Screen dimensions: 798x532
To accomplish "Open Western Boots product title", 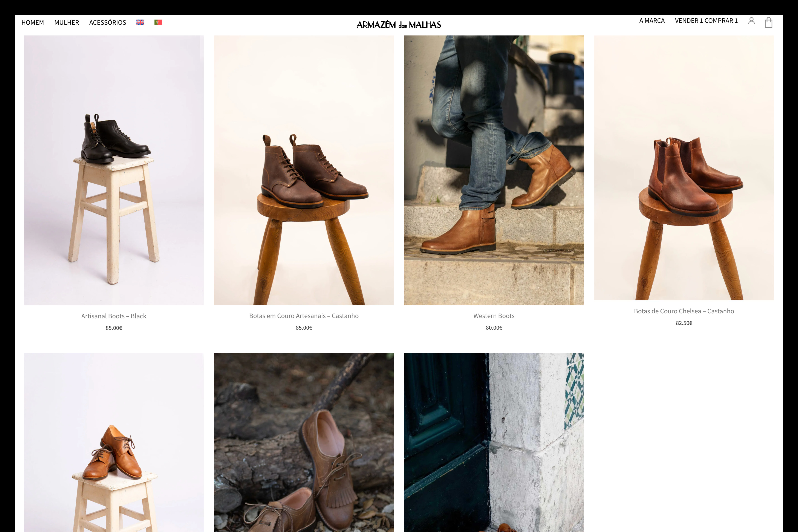I will (494, 316).
